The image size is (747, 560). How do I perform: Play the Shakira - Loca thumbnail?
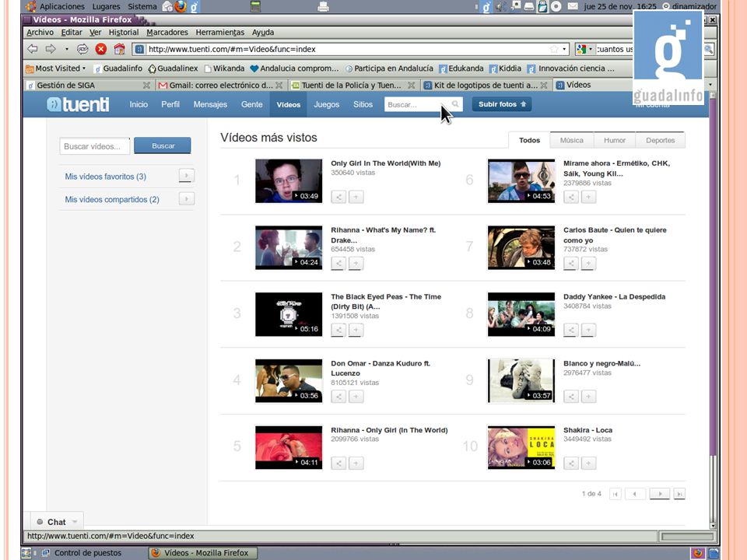pyautogui.click(x=521, y=448)
